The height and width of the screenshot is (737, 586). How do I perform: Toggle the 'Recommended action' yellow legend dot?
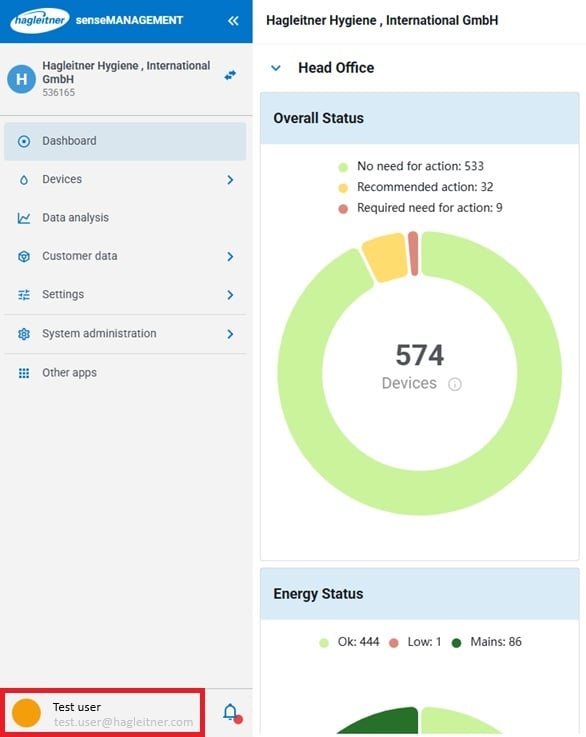pyautogui.click(x=343, y=188)
